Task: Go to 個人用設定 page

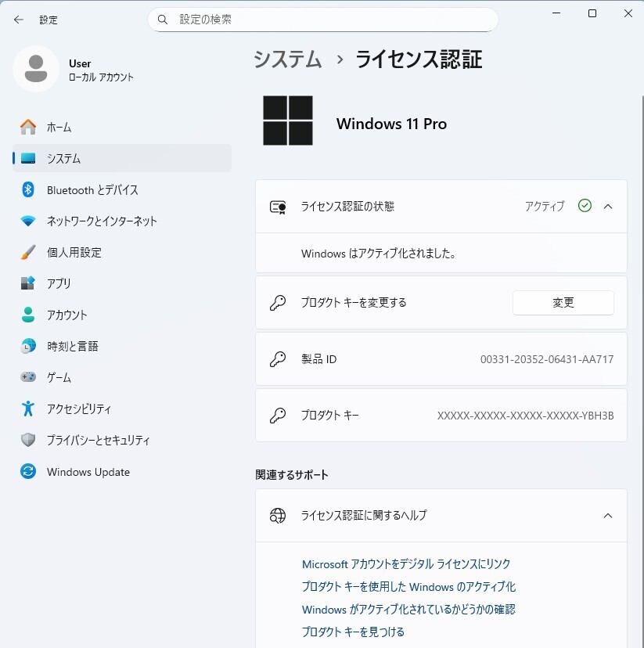Action: tap(122, 252)
